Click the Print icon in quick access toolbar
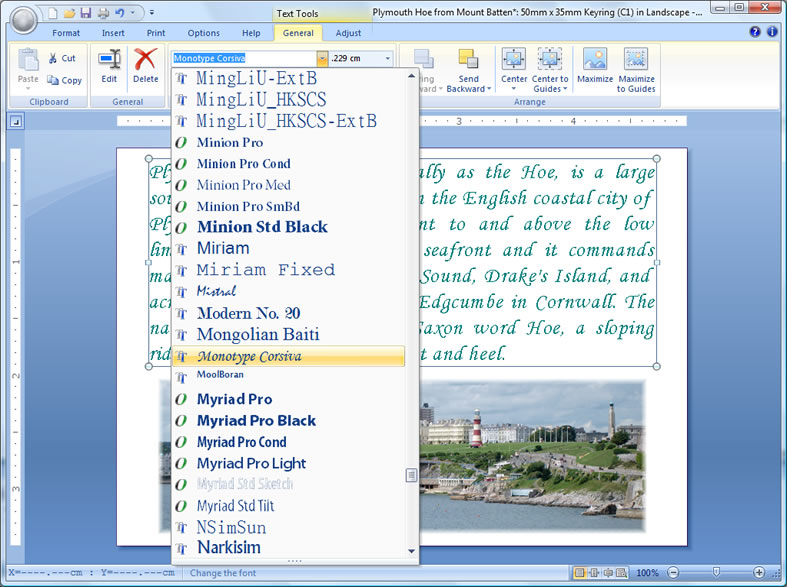Image resolution: width=787 pixels, height=587 pixels. [x=103, y=13]
